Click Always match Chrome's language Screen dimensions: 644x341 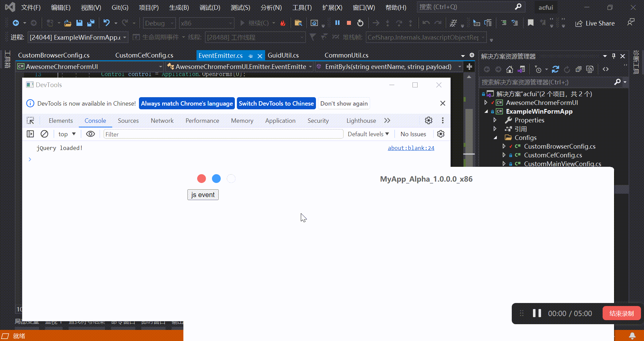[187, 103]
